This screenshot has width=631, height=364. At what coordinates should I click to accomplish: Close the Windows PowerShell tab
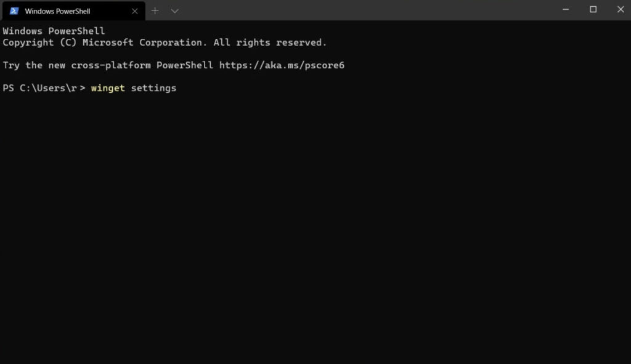point(134,10)
